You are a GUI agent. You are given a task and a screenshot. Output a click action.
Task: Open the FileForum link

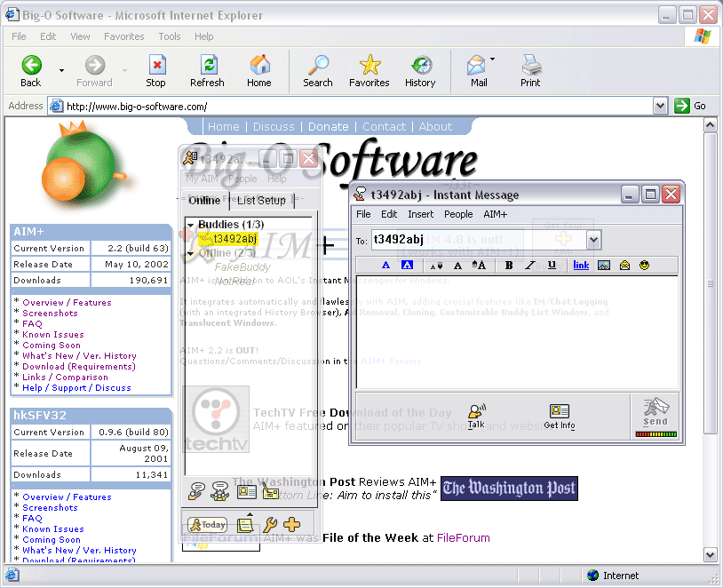(x=463, y=537)
